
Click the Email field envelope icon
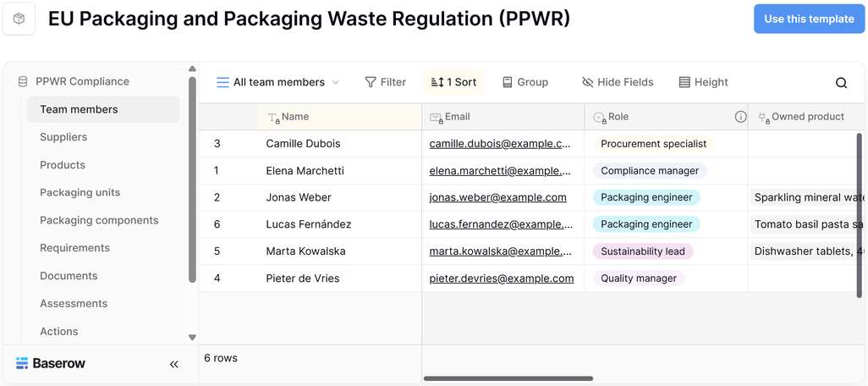point(437,118)
